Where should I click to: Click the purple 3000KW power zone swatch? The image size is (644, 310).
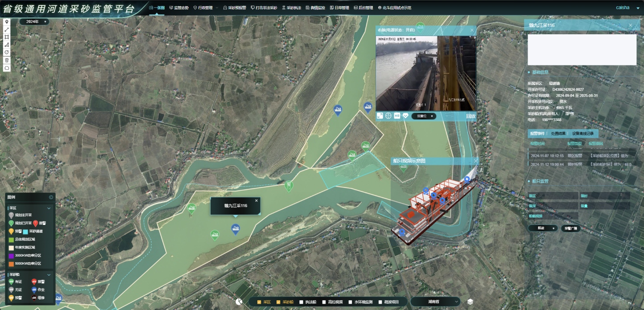coord(11,256)
